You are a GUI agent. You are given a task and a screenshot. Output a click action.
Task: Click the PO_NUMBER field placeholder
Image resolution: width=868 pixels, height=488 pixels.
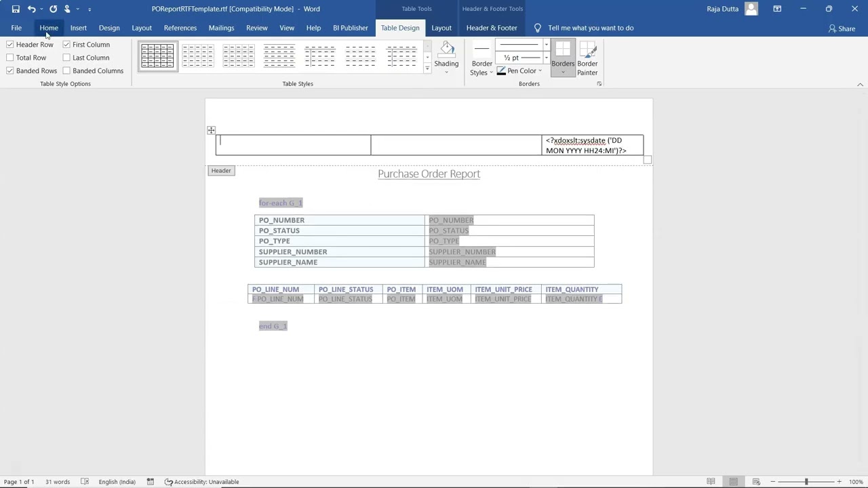pos(451,220)
